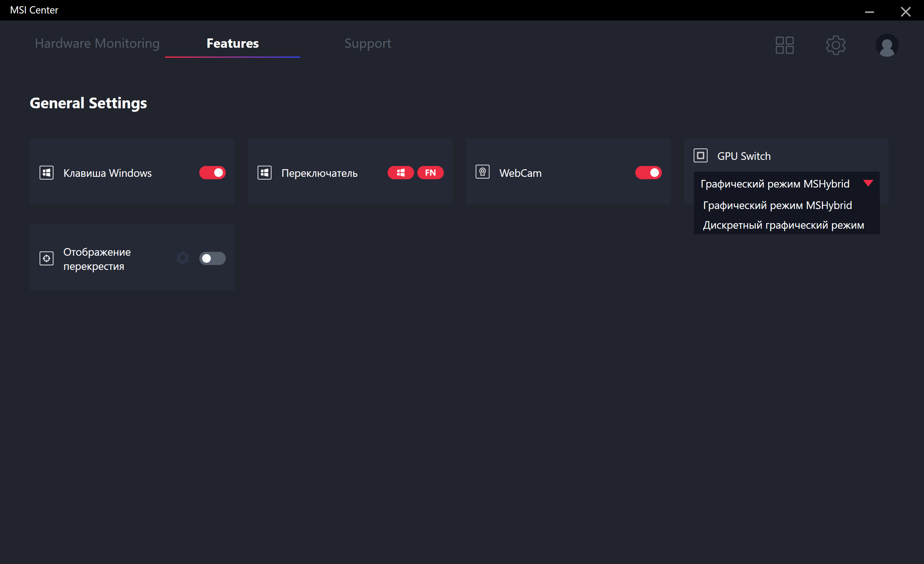Open the settings gear in header
Viewport: 924px width, 564px height.
[x=835, y=45]
